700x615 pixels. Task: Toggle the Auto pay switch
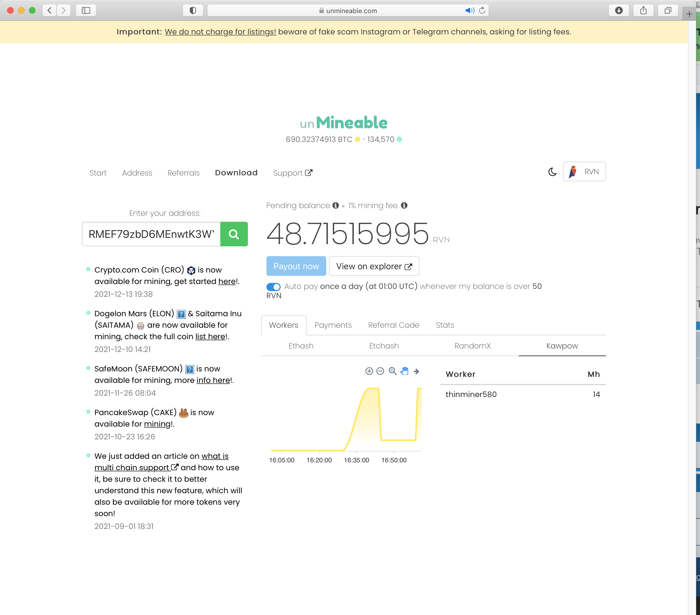coord(273,287)
